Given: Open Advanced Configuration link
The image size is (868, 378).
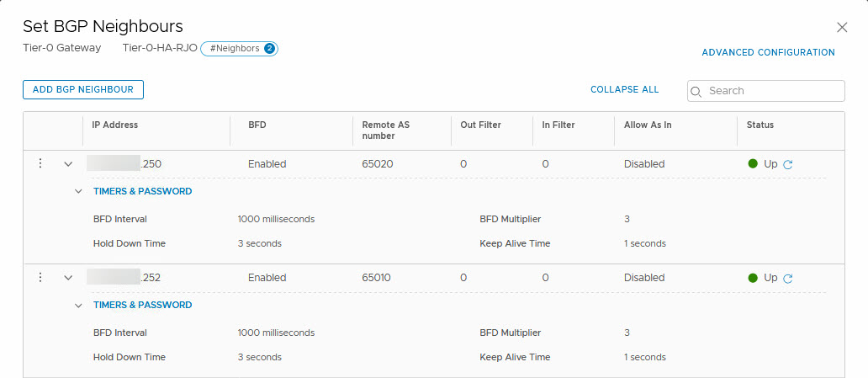Looking at the screenshot, I should [x=768, y=52].
